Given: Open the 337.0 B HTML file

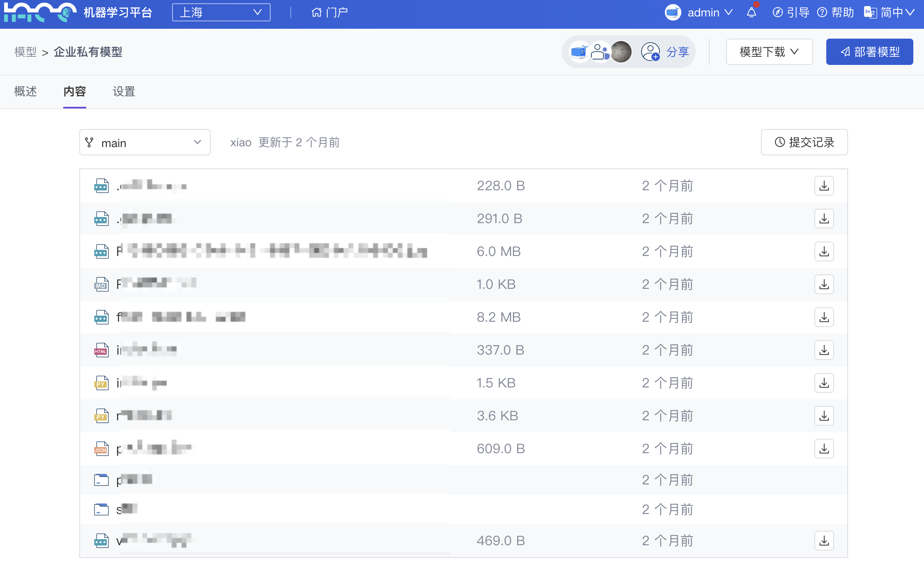Looking at the screenshot, I should pos(146,350).
